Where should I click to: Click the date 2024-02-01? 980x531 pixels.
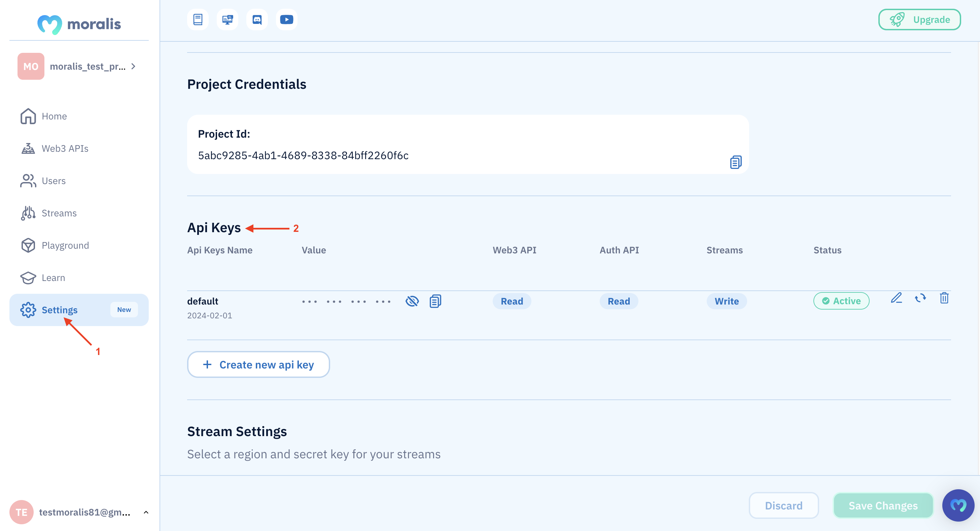tap(210, 315)
